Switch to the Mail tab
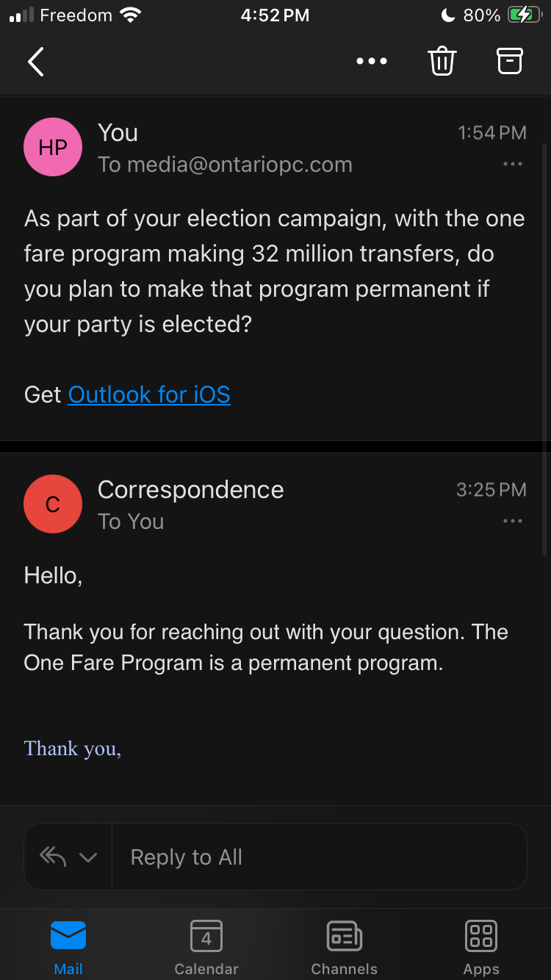The image size is (551, 980). pos(68,948)
